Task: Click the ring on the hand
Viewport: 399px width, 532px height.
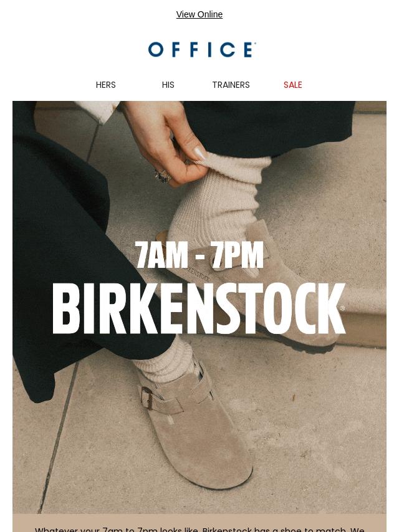Action: click(x=162, y=176)
